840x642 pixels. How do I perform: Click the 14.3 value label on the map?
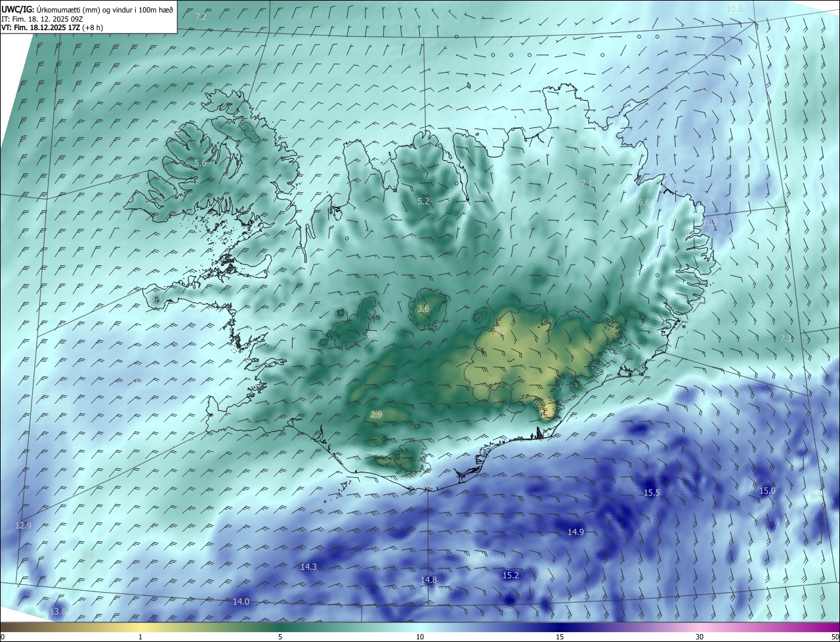[x=308, y=567]
